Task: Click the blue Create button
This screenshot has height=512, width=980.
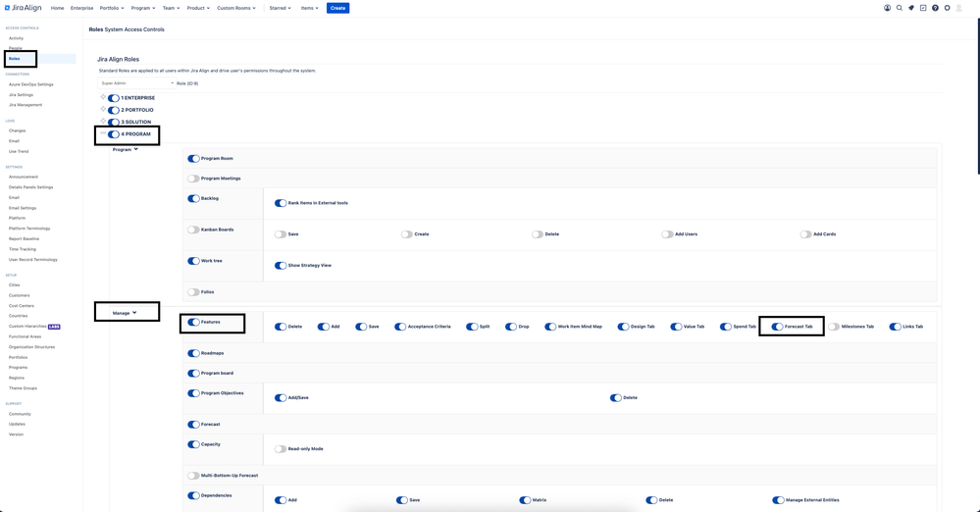Action: [x=337, y=8]
